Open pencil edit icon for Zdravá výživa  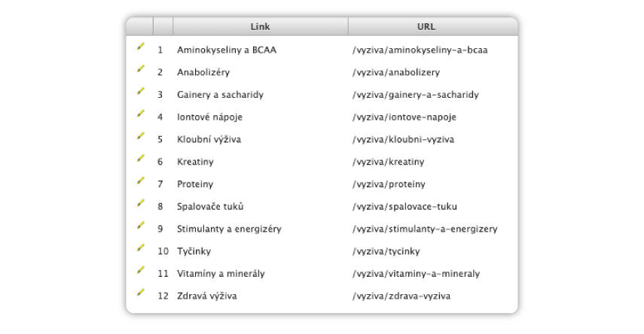tap(140, 293)
